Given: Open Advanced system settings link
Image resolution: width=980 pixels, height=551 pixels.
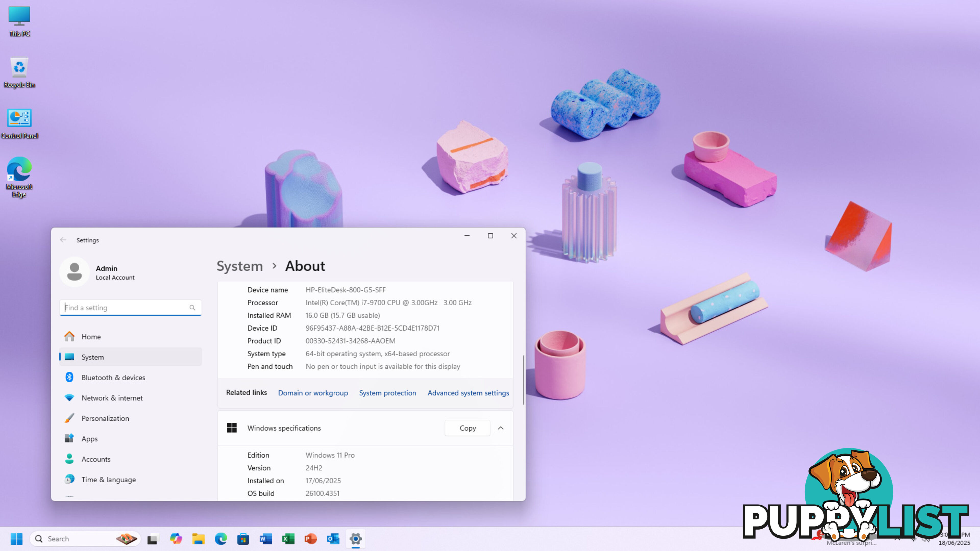Looking at the screenshot, I should [468, 393].
